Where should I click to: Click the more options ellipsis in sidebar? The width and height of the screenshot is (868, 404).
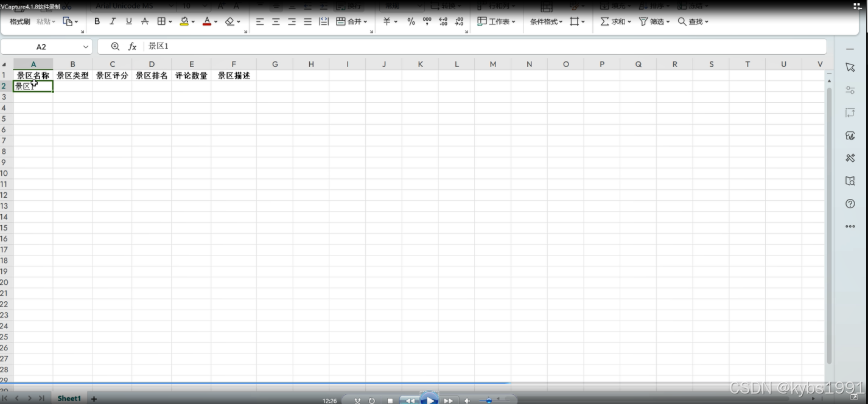[850, 226]
